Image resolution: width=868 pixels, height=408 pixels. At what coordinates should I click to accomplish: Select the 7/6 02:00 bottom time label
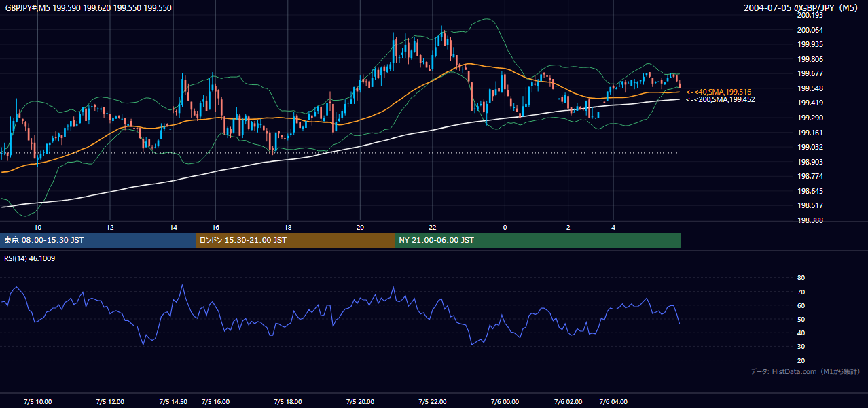[x=568, y=402]
